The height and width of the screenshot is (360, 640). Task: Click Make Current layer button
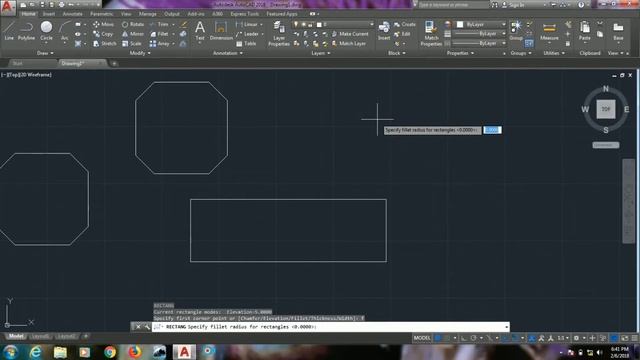tap(350, 34)
